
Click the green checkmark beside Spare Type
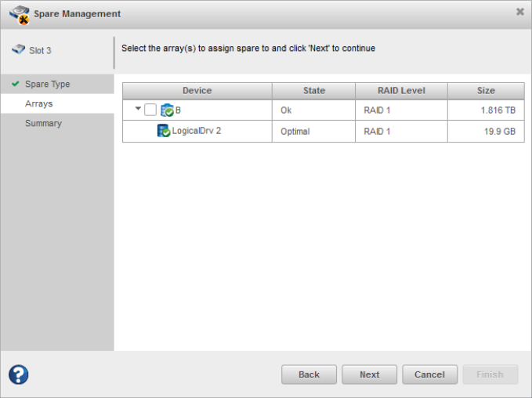pyautogui.click(x=16, y=84)
